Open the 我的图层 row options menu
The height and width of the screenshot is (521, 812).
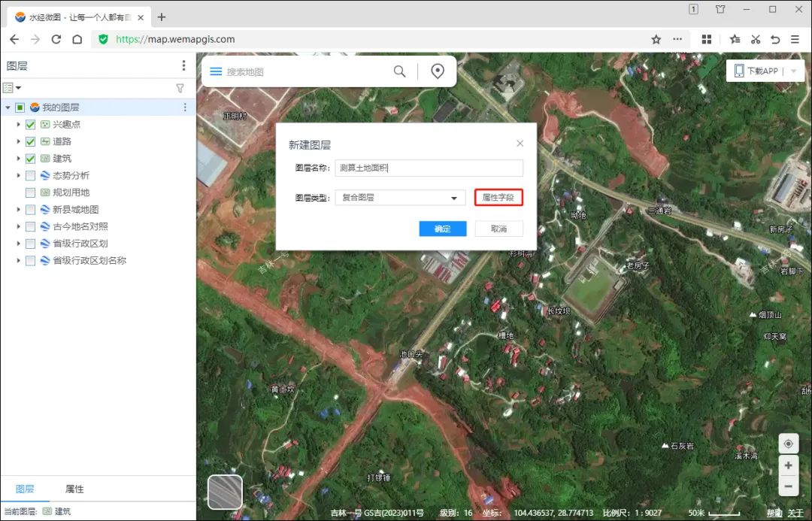tap(185, 108)
